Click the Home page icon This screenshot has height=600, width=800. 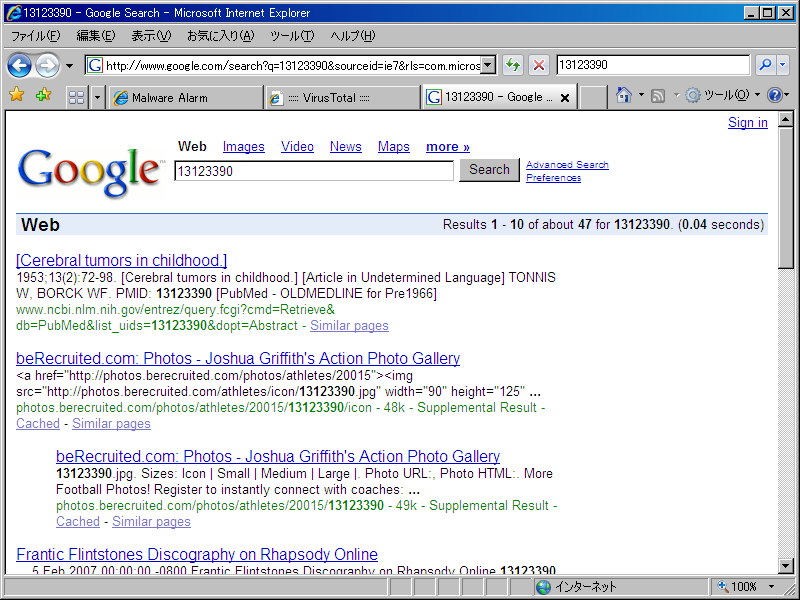pos(623,95)
